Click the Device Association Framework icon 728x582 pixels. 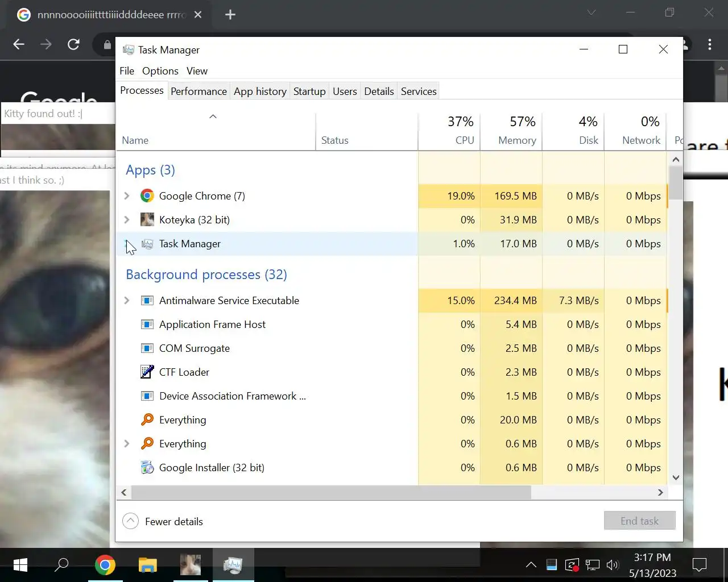tap(147, 396)
